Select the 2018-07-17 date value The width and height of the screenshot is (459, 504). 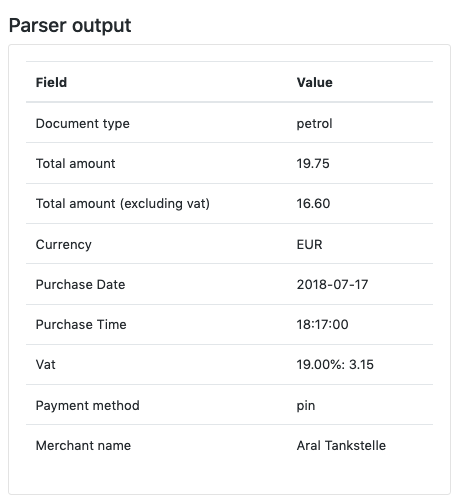click(x=332, y=284)
